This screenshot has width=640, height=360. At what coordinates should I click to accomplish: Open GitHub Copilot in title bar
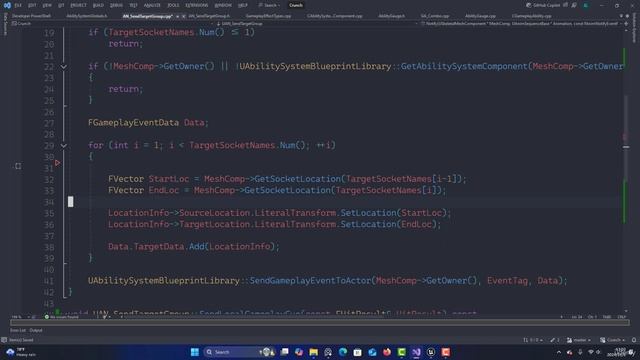pos(543,5)
